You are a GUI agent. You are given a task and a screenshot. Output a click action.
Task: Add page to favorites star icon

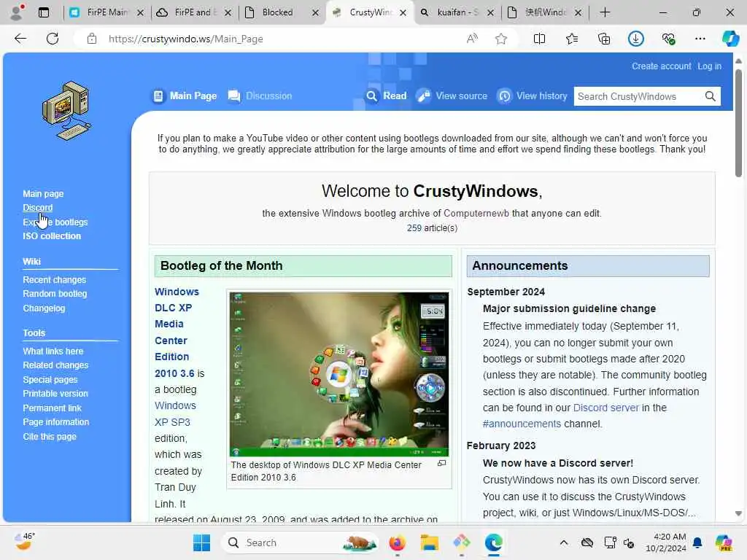coord(500,39)
